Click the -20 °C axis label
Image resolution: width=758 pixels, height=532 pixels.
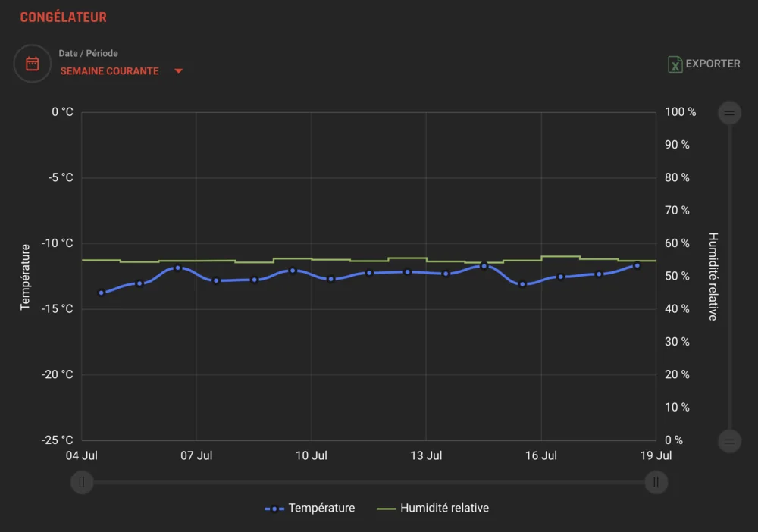pyautogui.click(x=57, y=374)
